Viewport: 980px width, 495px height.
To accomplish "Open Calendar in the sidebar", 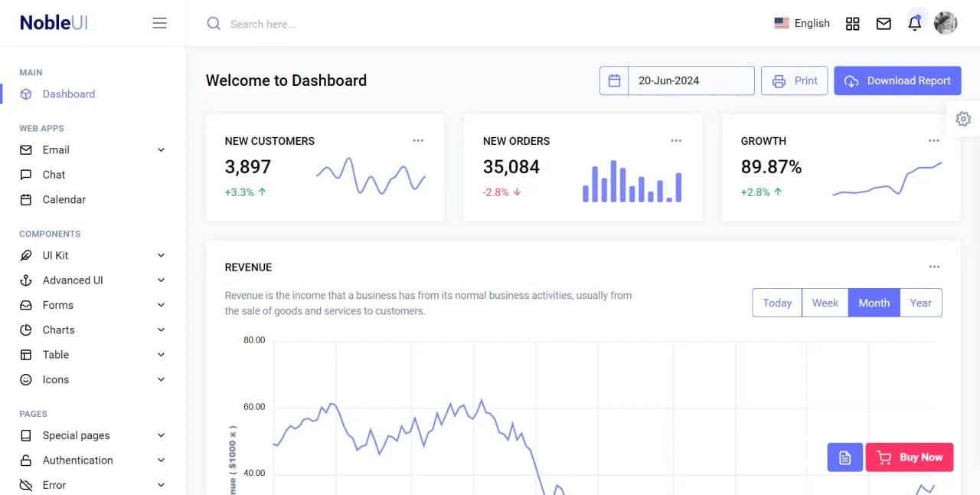I will pos(64,199).
